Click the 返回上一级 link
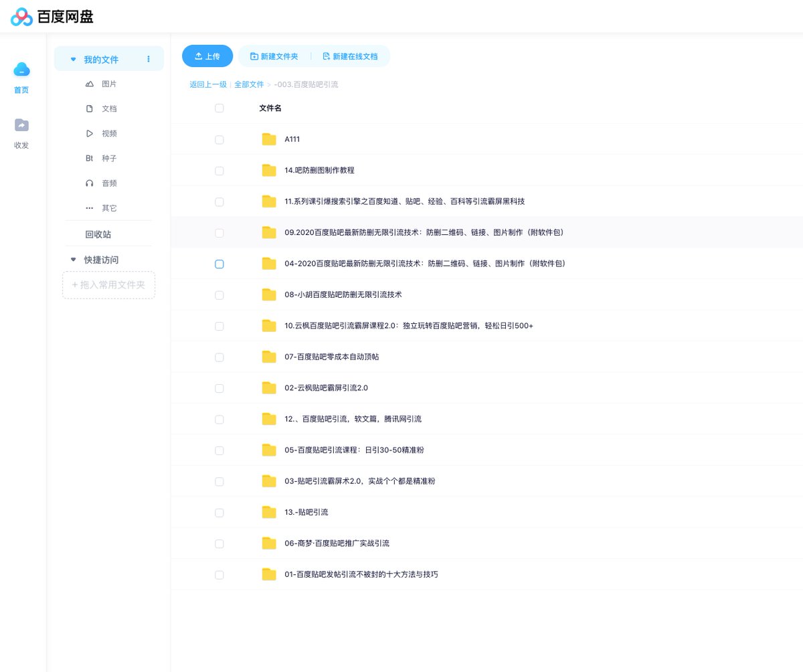 208,84
